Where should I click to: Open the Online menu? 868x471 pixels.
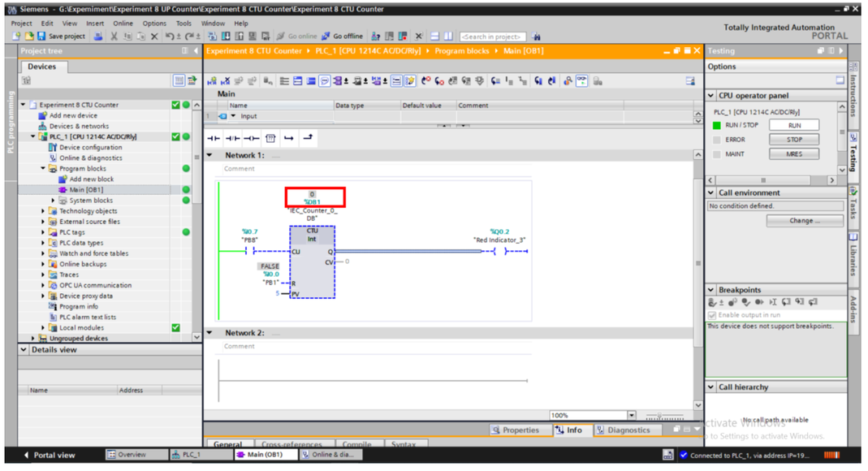[123, 24]
